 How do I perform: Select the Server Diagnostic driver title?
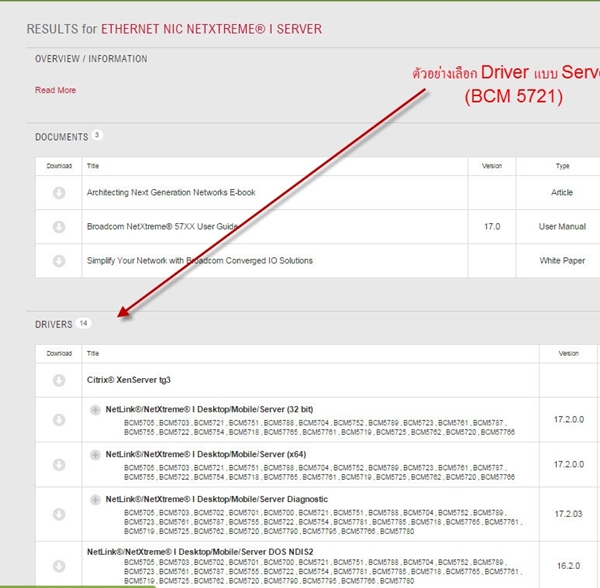coord(217,499)
